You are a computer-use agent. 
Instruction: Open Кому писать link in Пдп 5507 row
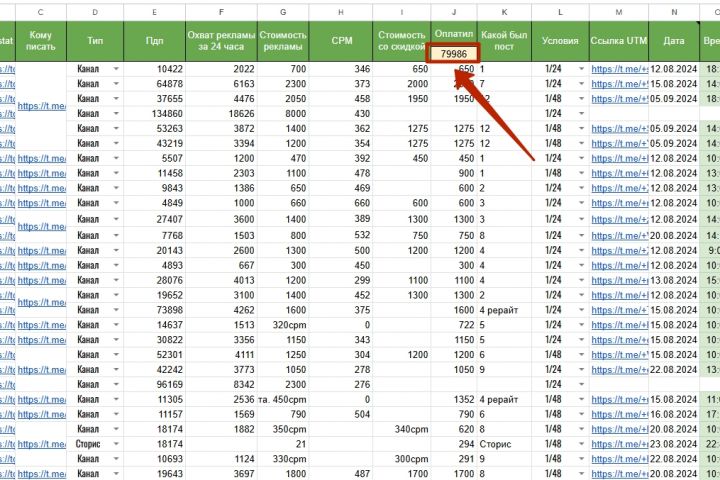tap(41, 158)
